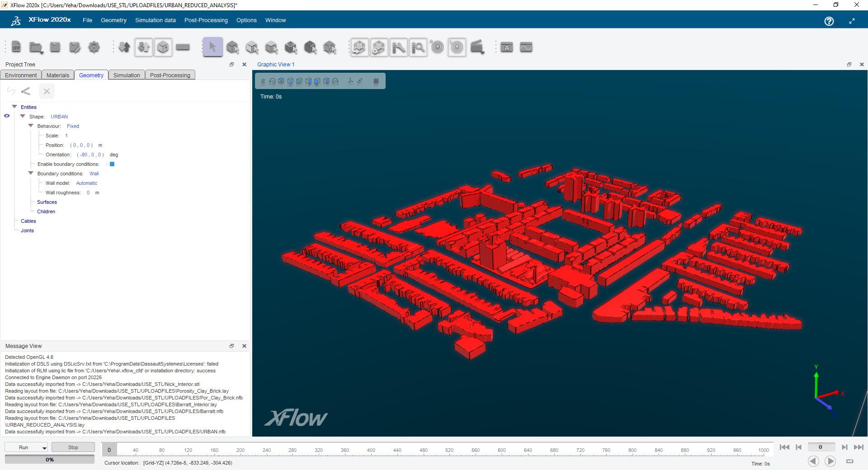Open the Surfaces tree item

[x=47, y=202]
